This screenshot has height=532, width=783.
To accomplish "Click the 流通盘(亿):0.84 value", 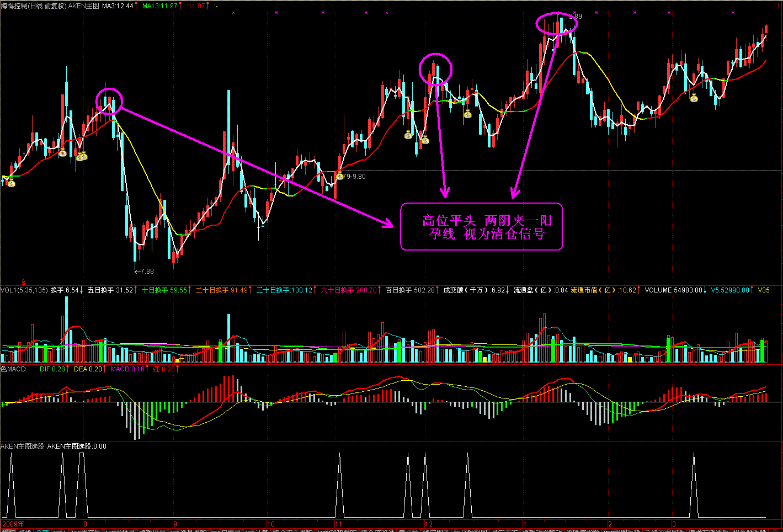I will click(x=540, y=290).
